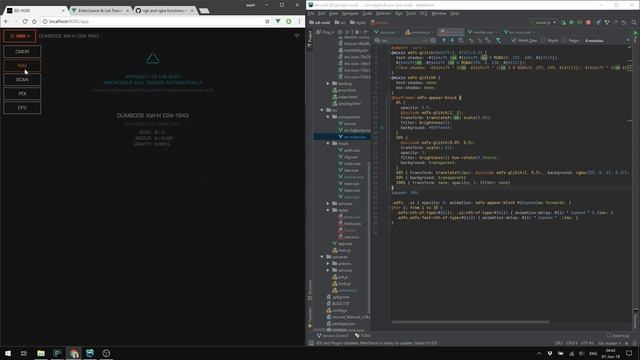
Task: Open the TODO tool window tab
Action: (x=362, y=336)
